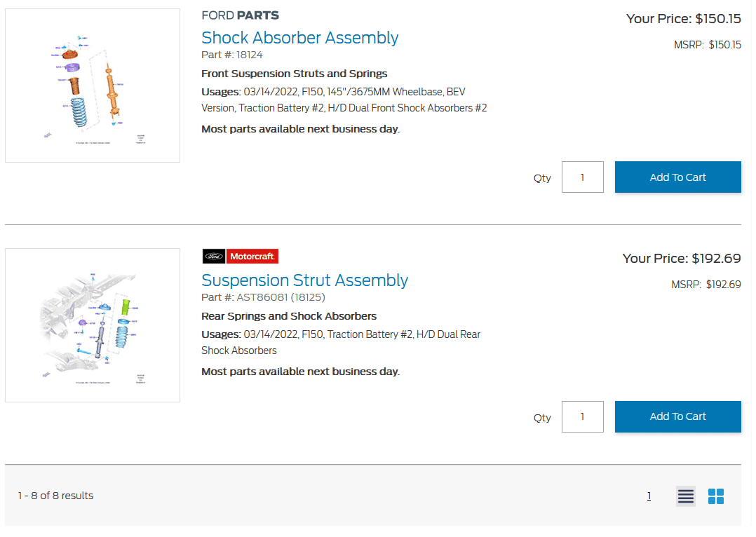Viewport: 756px width, 537px height.
Task: Switch to grid view layout
Action: [716, 496]
